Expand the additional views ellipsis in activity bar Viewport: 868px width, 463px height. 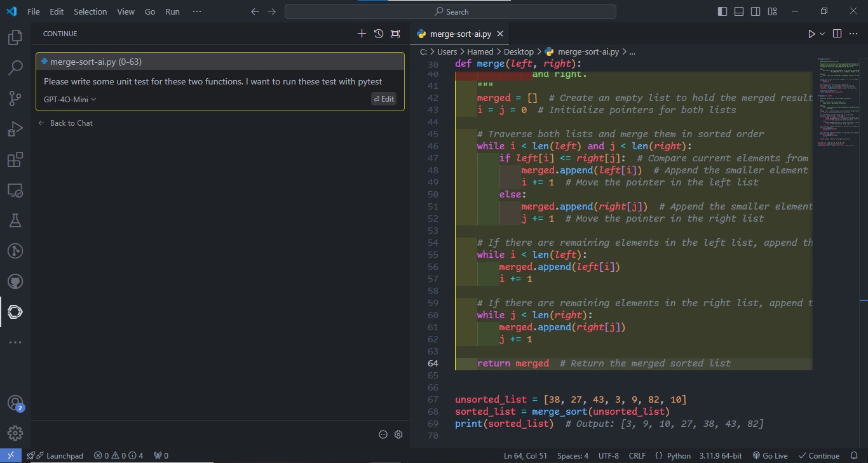click(x=15, y=342)
